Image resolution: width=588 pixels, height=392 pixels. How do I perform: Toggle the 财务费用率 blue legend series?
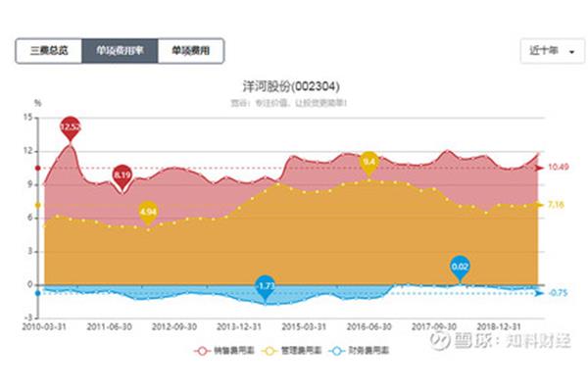pyautogui.click(x=359, y=351)
